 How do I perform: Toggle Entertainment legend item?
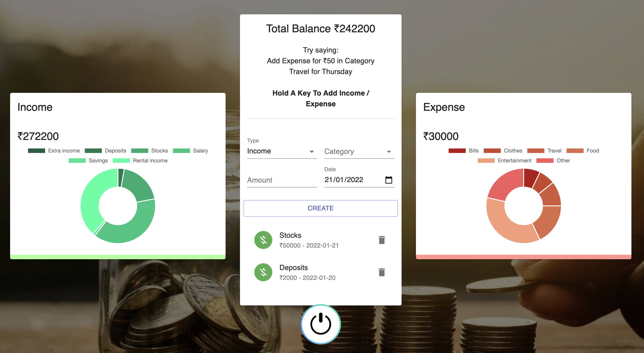pyautogui.click(x=504, y=160)
